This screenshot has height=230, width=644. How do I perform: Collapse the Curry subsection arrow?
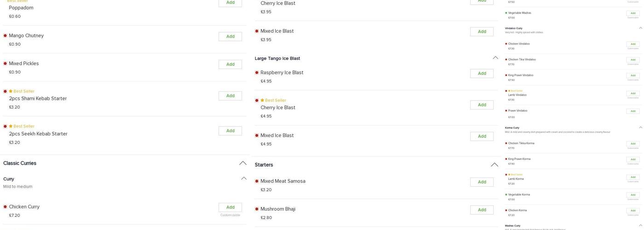tap(244, 178)
